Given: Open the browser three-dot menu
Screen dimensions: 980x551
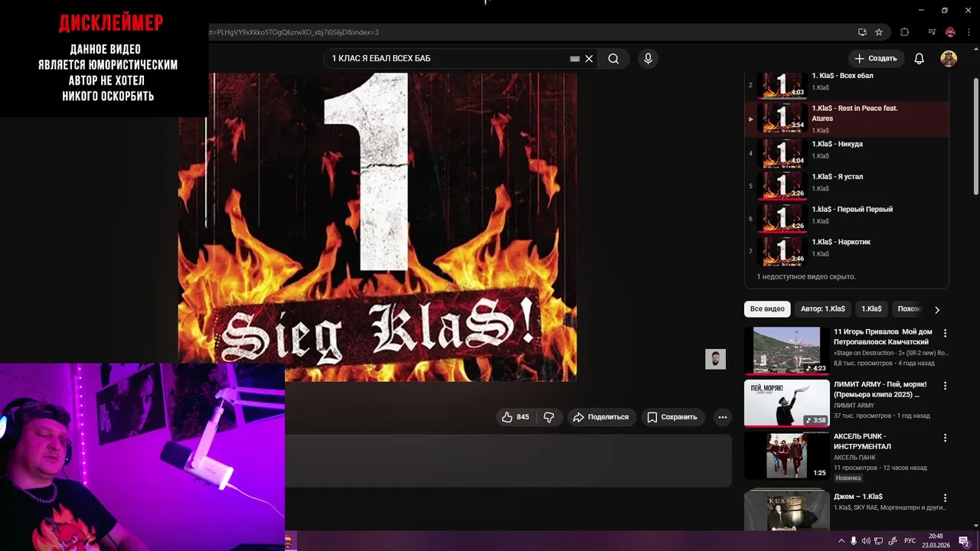Looking at the screenshot, I should pyautogui.click(x=967, y=32).
